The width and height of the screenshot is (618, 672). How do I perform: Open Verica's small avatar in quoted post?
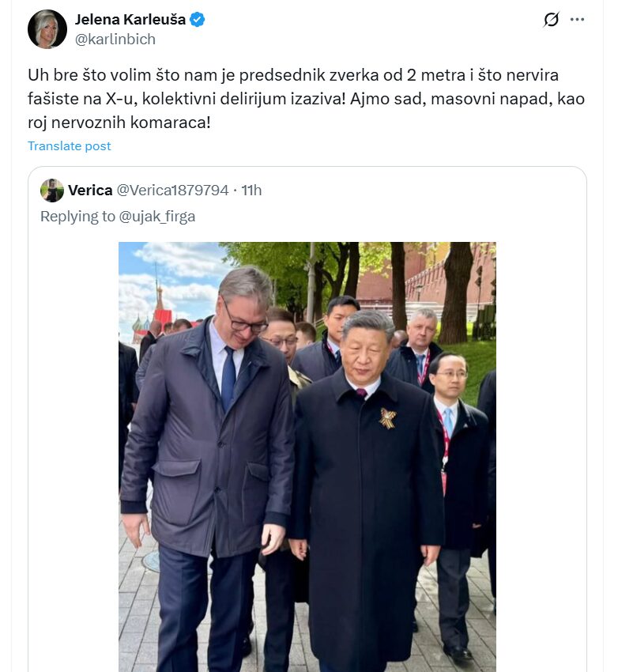coord(52,191)
